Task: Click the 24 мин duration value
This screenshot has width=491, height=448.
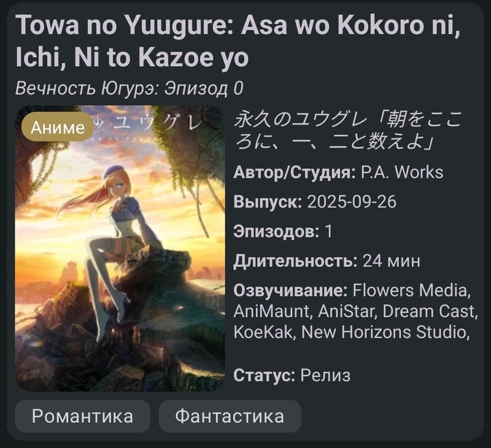Action: (392, 261)
